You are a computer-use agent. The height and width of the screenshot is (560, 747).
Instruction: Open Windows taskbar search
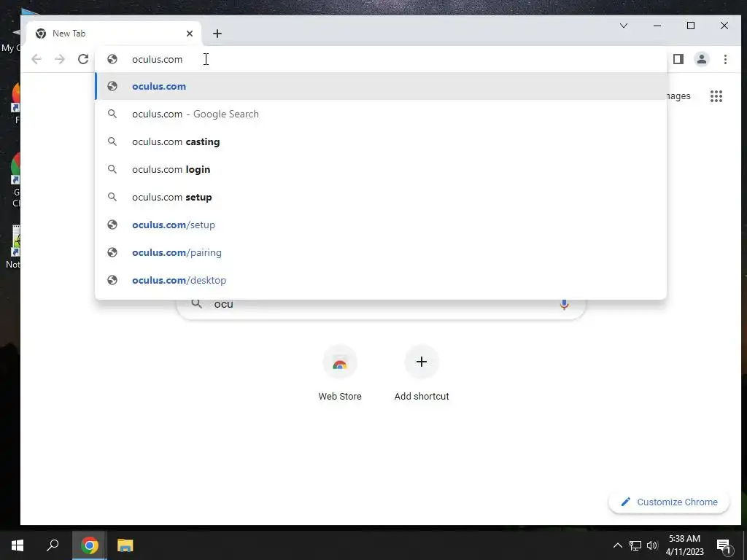click(x=53, y=545)
